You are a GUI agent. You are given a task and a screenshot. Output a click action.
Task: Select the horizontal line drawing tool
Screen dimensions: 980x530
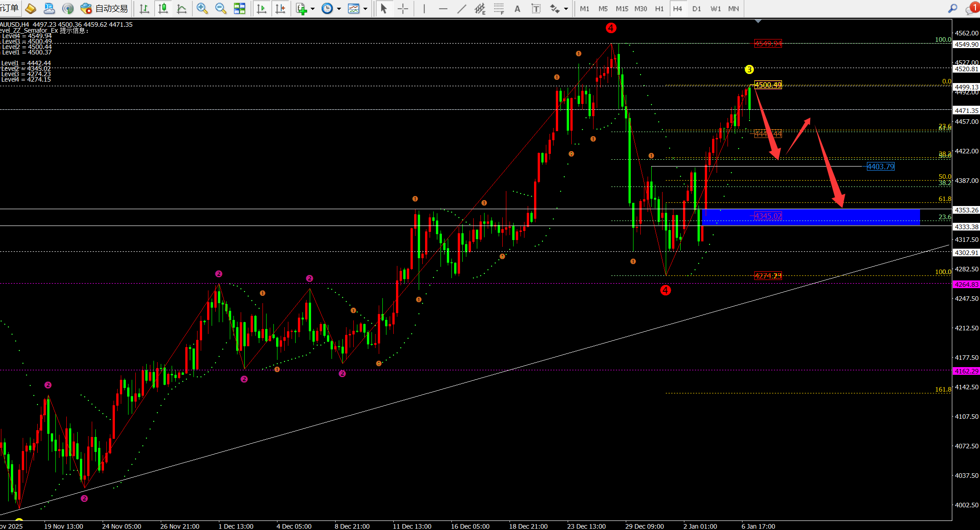[x=443, y=9]
